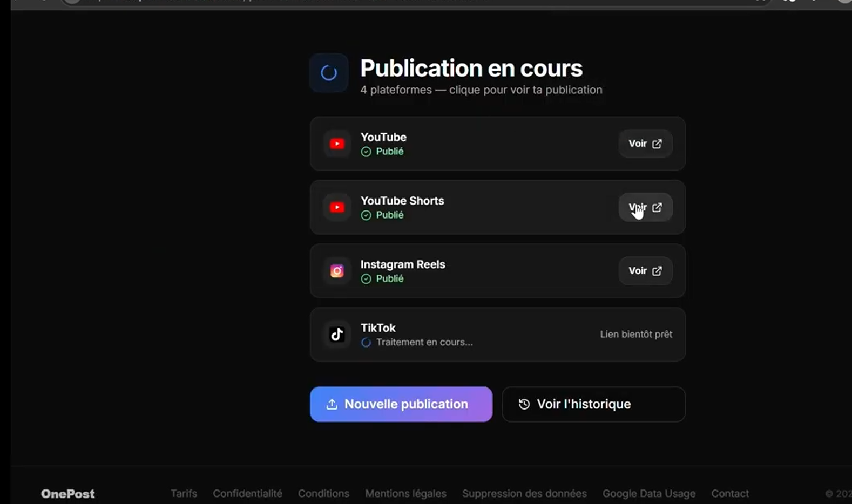Image resolution: width=852 pixels, height=504 pixels.
Task: Open the Conditions footer link
Action: point(323,493)
